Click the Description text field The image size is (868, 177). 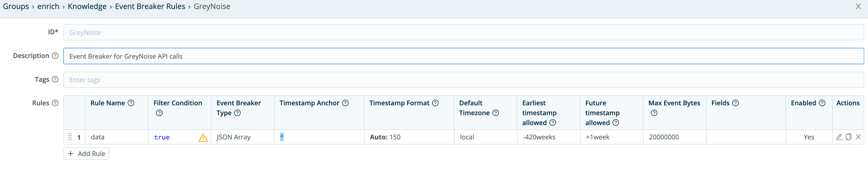463,56
